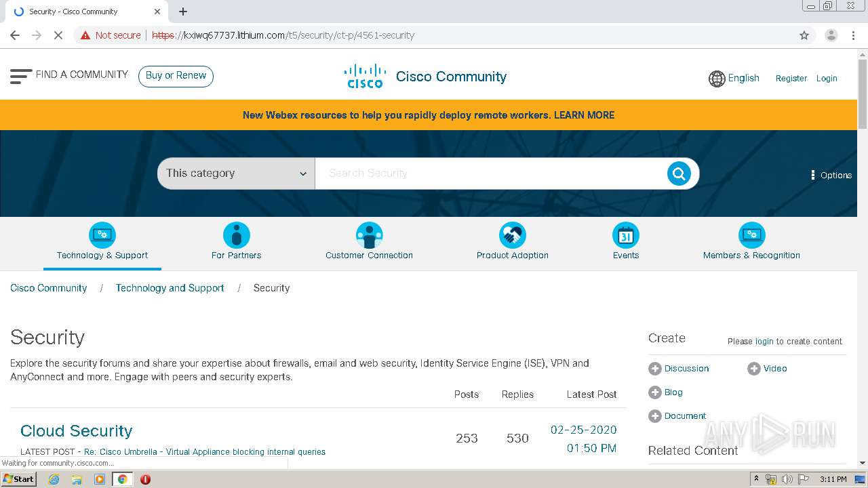Click the Webex LEARN MORE banner

(429, 115)
